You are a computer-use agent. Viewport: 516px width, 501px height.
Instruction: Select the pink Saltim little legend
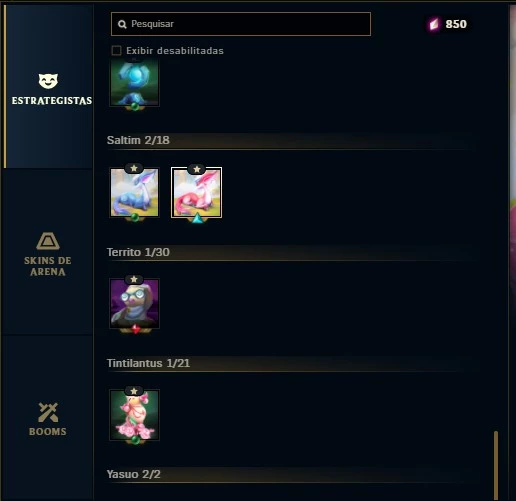[196, 193]
